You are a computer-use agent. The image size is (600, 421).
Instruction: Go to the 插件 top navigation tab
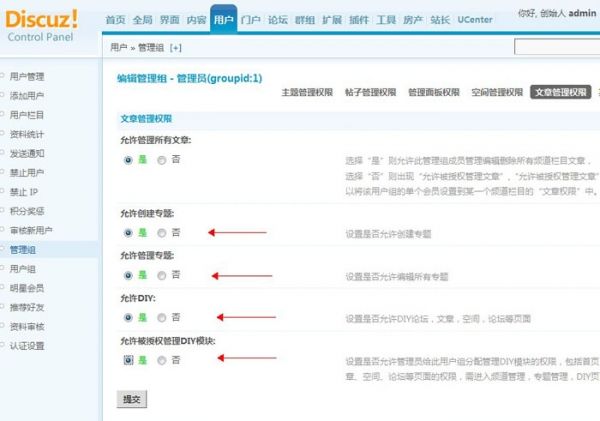(358, 20)
